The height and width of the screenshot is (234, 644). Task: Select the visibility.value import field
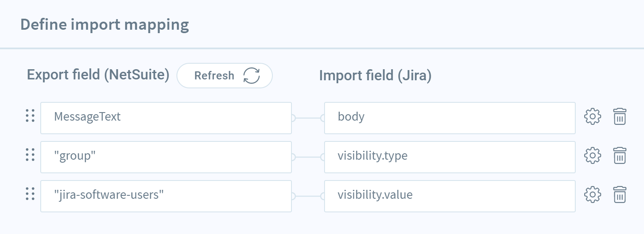point(450,196)
